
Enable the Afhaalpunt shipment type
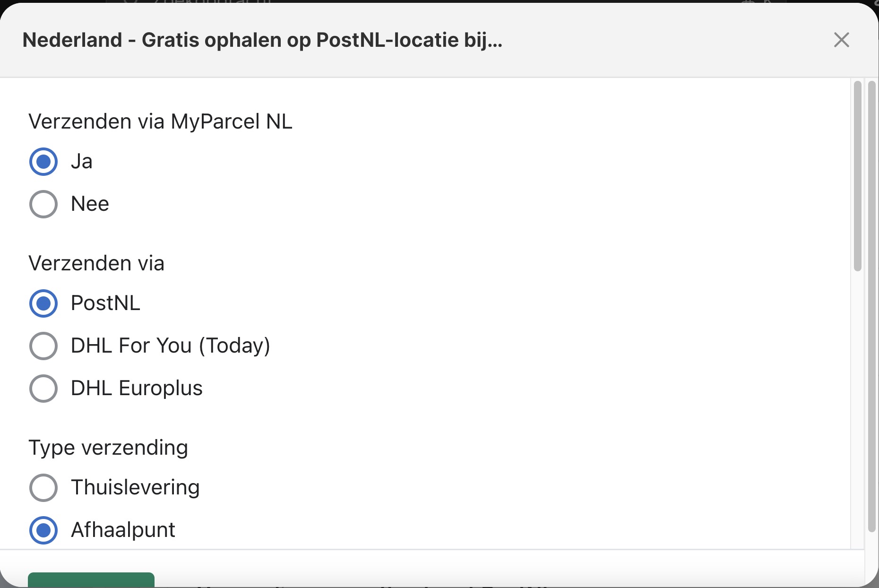[x=43, y=530]
